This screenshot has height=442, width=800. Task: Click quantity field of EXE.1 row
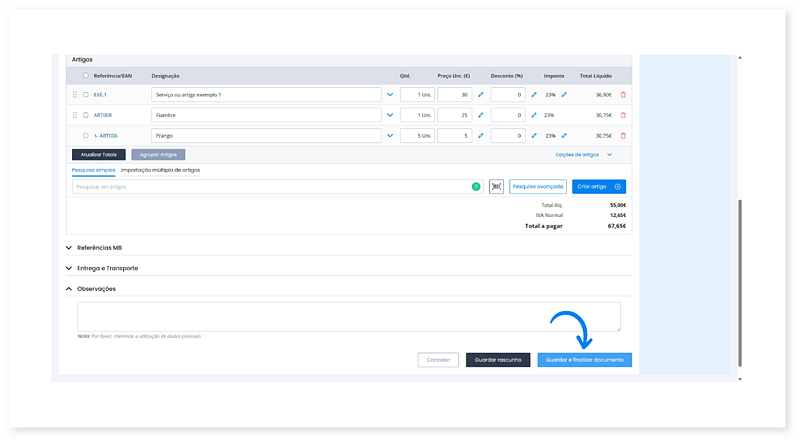tap(417, 95)
